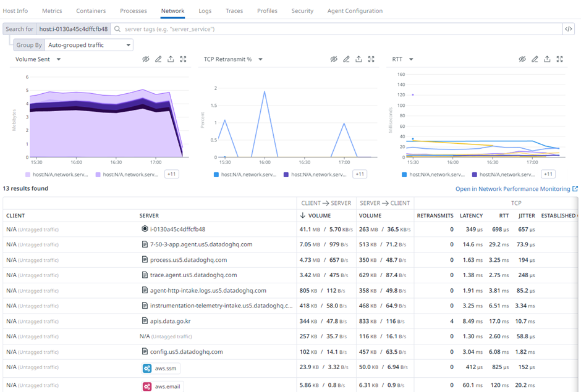Viewport: 581px width, 392px height.
Task: Click the aws.ssm server tag
Action: [161, 369]
